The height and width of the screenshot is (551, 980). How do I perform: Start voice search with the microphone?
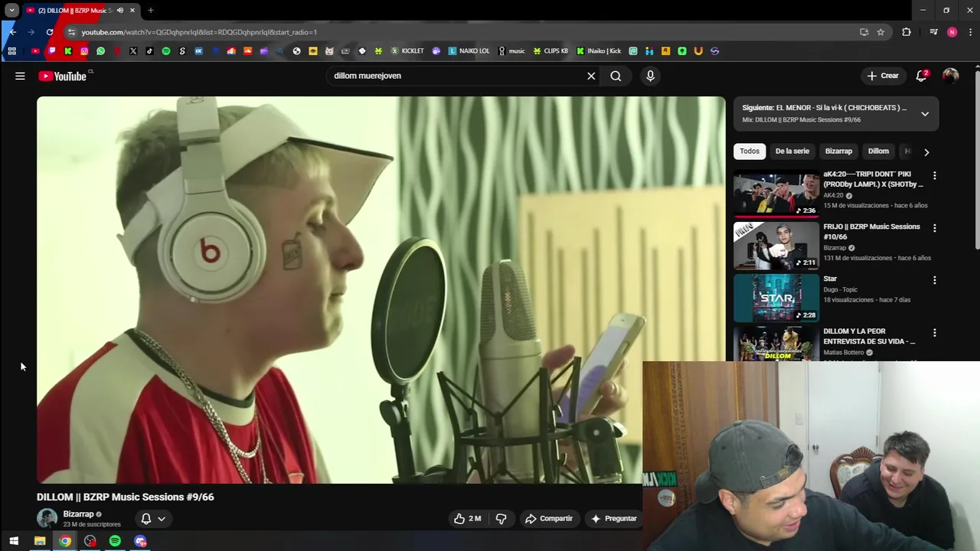pos(650,76)
